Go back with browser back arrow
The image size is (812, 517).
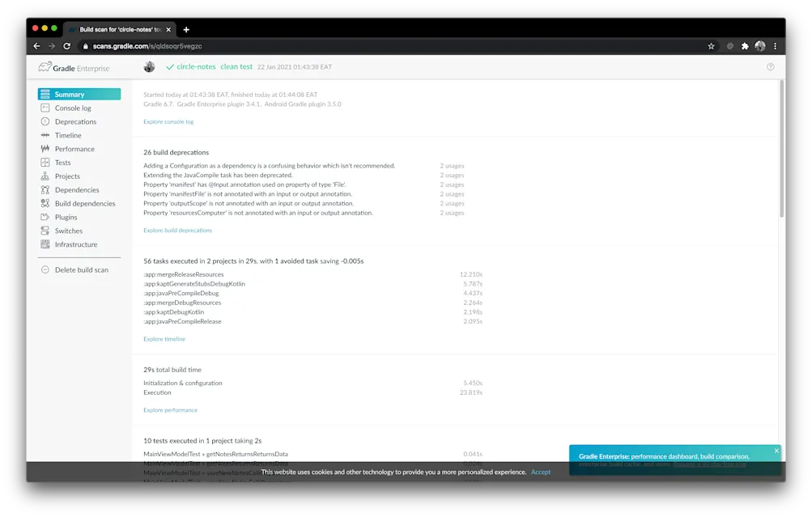point(36,46)
